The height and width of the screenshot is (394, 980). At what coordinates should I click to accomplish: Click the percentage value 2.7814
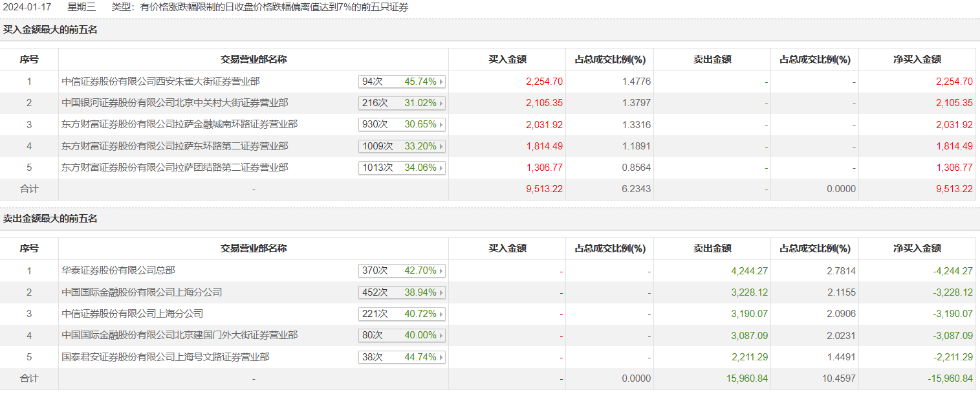click(841, 270)
